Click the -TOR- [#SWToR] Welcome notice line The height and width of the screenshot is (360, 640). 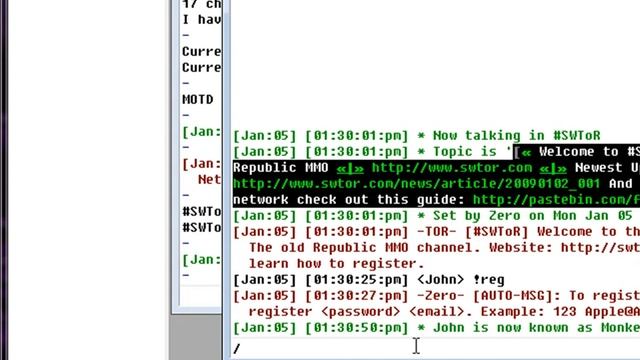[x=436, y=231]
